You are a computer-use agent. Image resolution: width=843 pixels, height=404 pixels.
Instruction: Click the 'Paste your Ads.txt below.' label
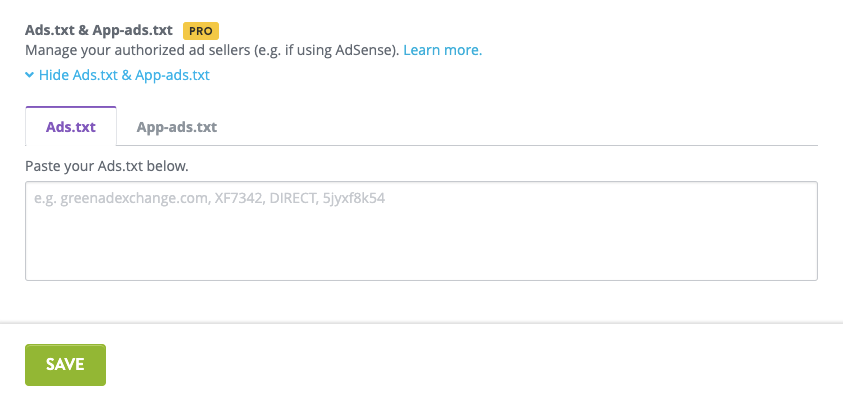[x=107, y=164]
